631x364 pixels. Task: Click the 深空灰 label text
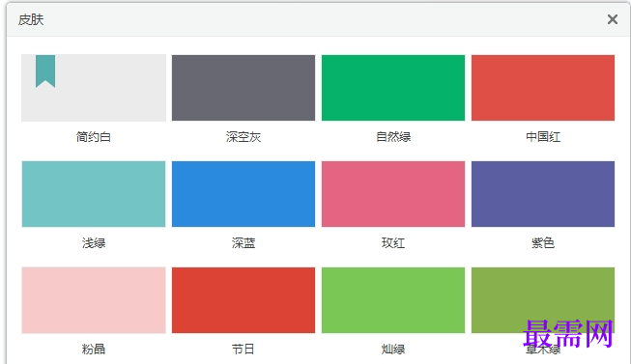(244, 137)
